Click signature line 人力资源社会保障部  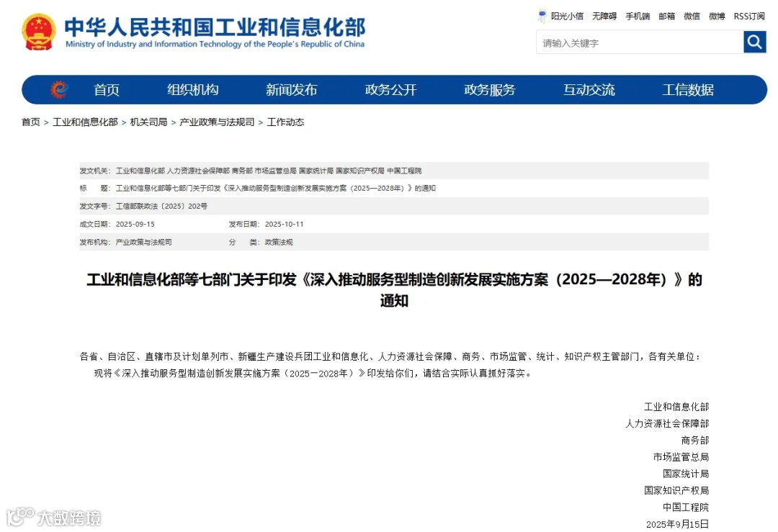tap(667, 423)
